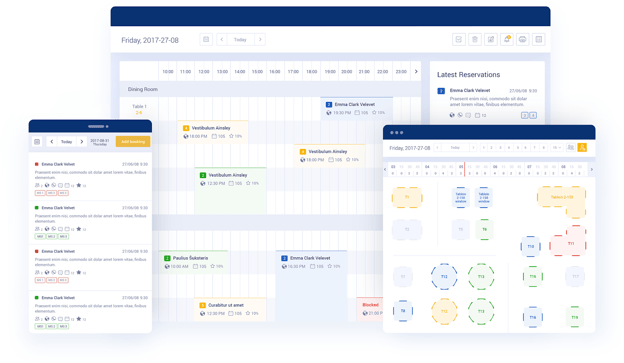Advance the hour columns past 23:00
Screen dimensions: 624x363
click(x=416, y=72)
